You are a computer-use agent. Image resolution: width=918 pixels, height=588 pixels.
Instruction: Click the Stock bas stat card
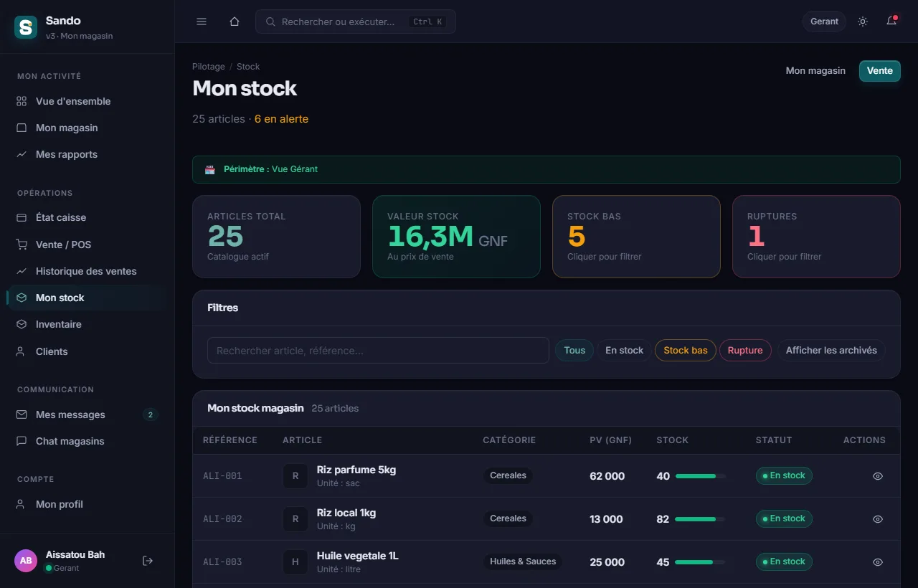click(x=636, y=237)
